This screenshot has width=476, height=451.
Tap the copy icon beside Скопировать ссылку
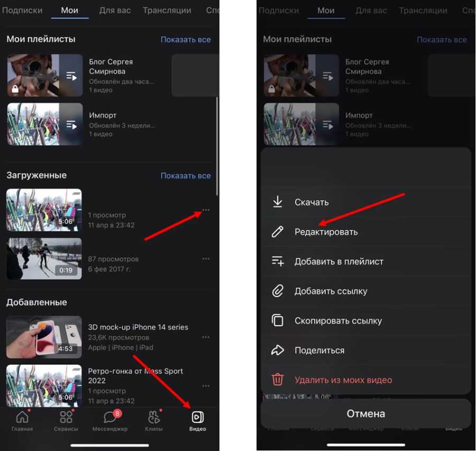[x=278, y=320]
